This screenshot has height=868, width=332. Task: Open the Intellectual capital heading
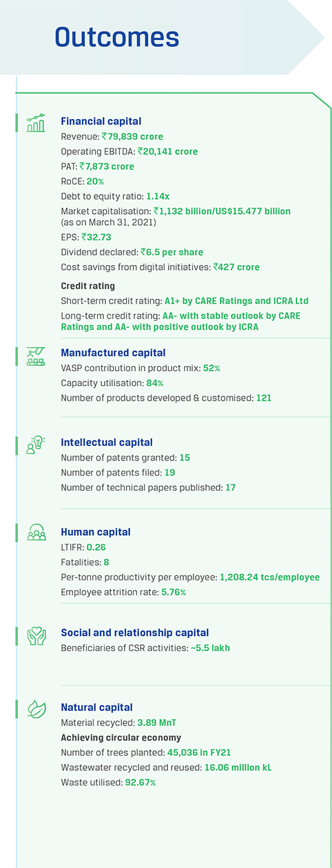107,443
